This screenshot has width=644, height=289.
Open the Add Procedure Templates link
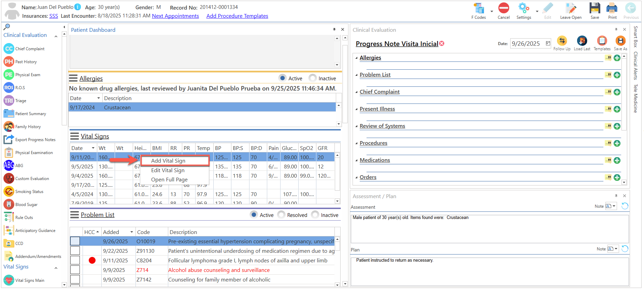pyautogui.click(x=237, y=16)
